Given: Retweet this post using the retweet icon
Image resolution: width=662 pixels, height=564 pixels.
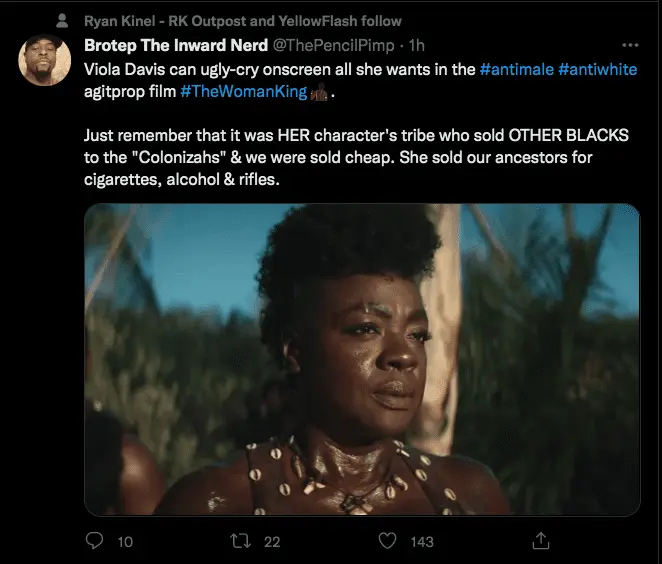Looking at the screenshot, I should [242, 541].
